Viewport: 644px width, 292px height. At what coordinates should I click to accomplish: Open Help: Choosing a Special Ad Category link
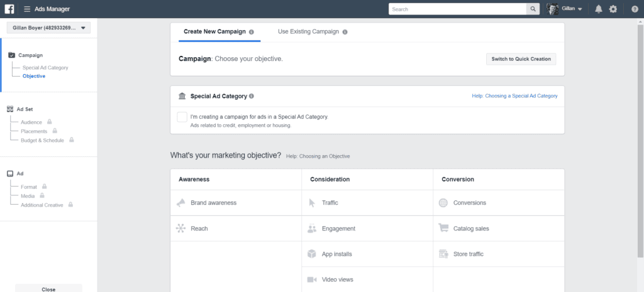514,96
